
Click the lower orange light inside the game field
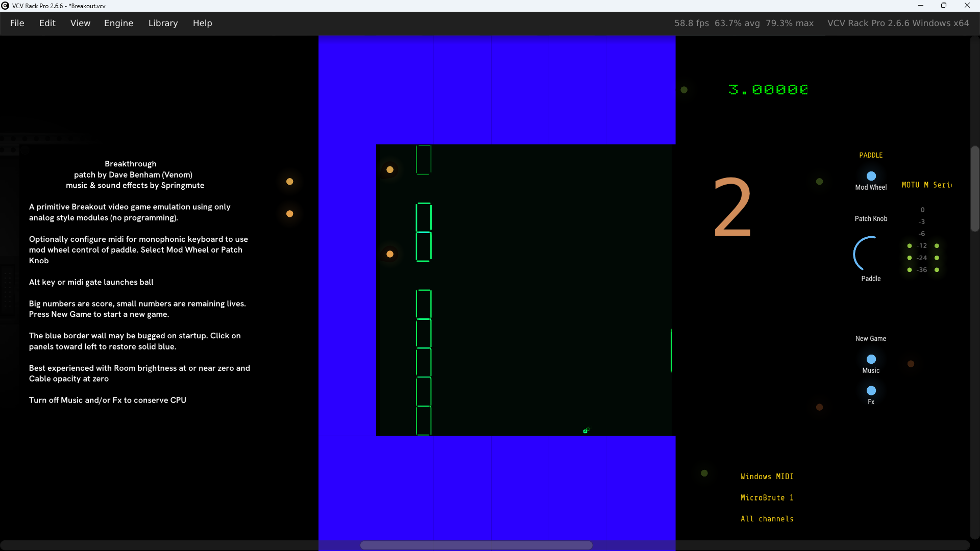click(390, 254)
